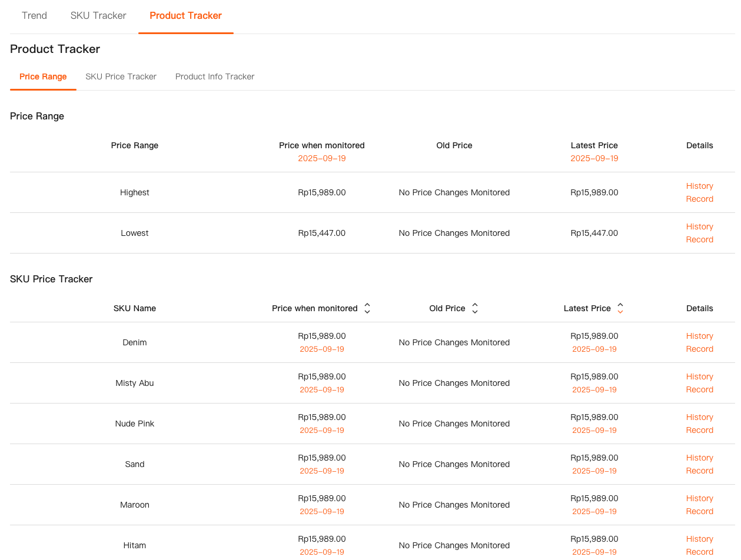
Task: Open History Record for Highest price
Action: point(699,192)
